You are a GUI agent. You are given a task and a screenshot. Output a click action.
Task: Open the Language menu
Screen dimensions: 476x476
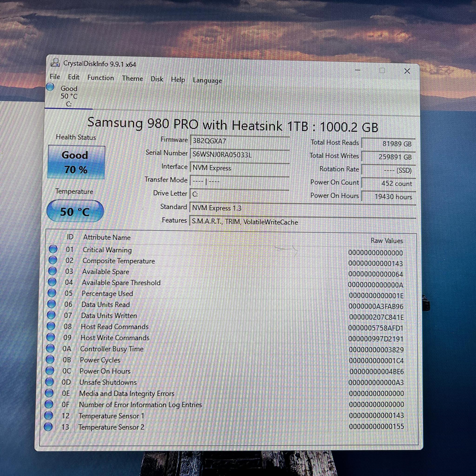click(x=208, y=81)
